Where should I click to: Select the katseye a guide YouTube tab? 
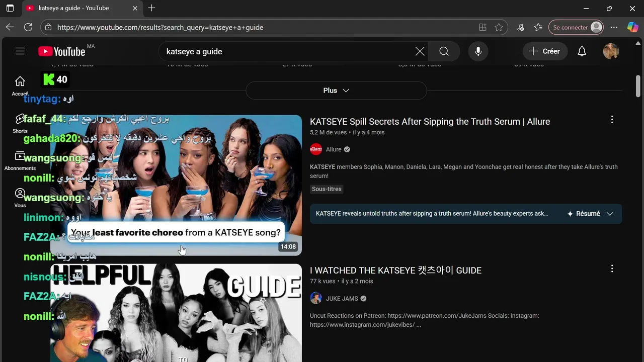coord(82,8)
